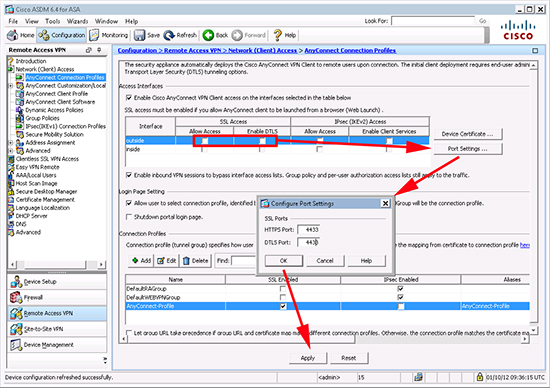
Task: Open Help question mark icon in toolbar
Action: [x=277, y=35]
